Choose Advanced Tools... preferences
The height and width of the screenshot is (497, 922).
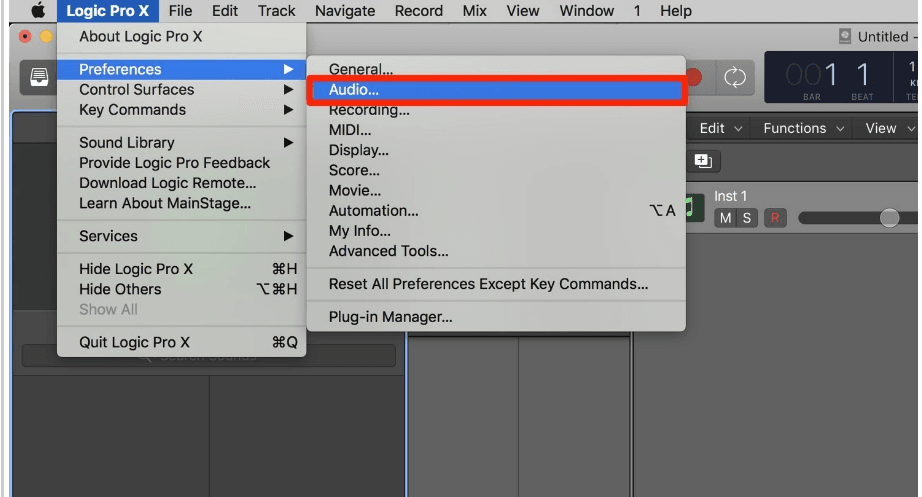(x=496, y=251)
